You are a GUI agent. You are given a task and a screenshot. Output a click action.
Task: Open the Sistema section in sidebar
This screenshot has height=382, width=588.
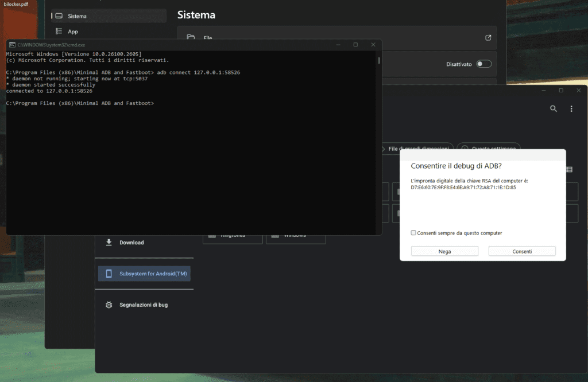pos(77,16)
